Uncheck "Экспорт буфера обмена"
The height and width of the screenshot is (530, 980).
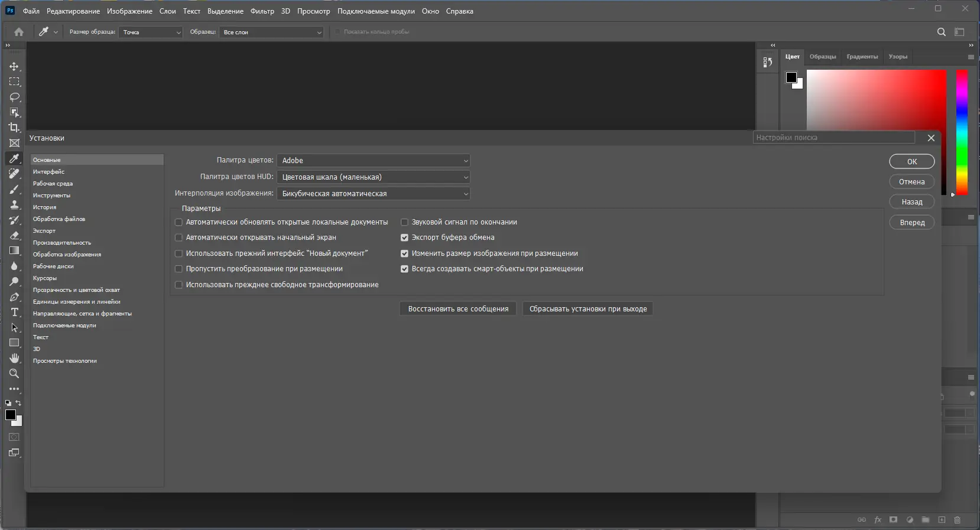point(404,238)
